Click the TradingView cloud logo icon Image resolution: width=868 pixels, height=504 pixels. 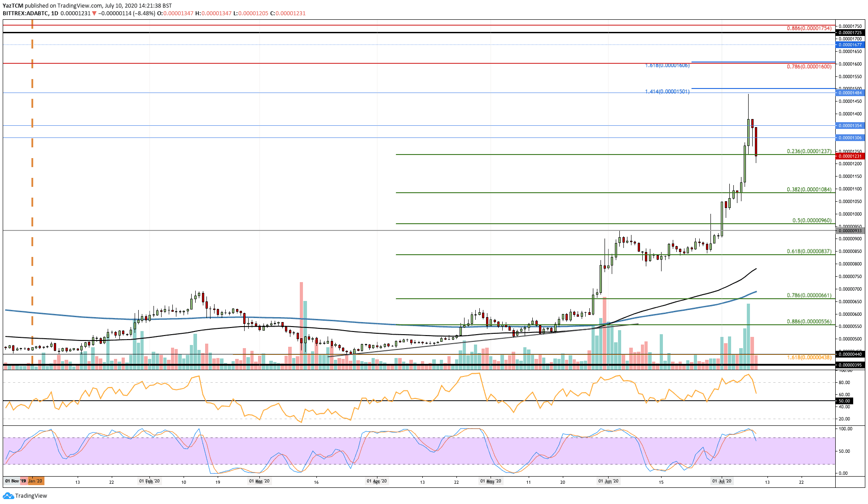click(8, 496)
